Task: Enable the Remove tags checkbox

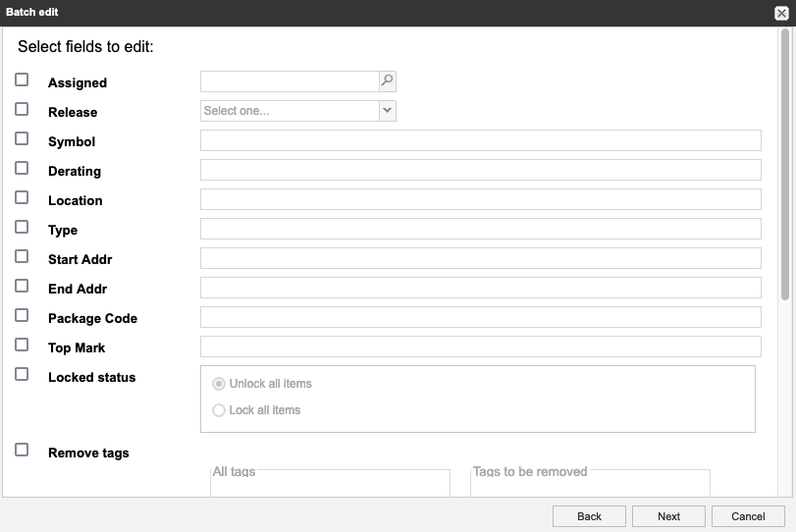Action: click(22, 451)
